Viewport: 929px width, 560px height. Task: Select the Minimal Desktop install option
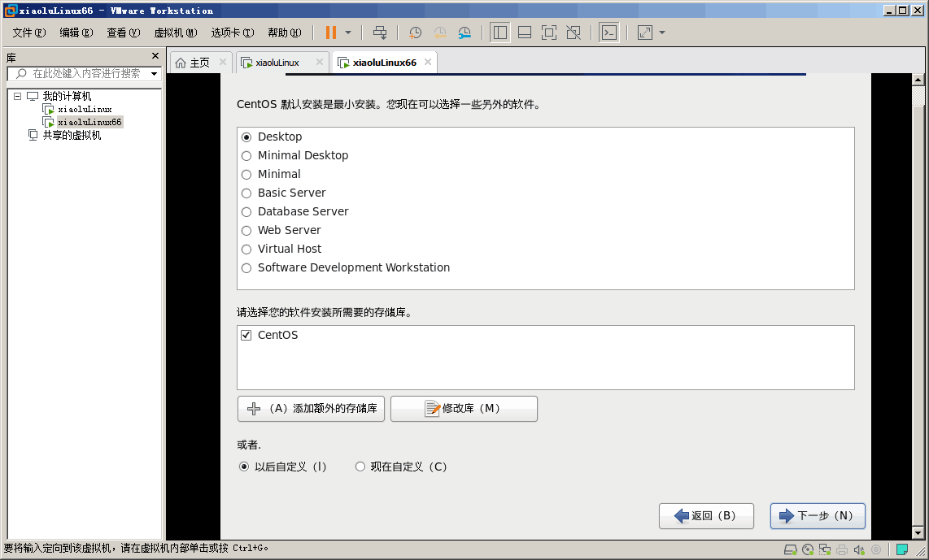click(x=246, y=156)
